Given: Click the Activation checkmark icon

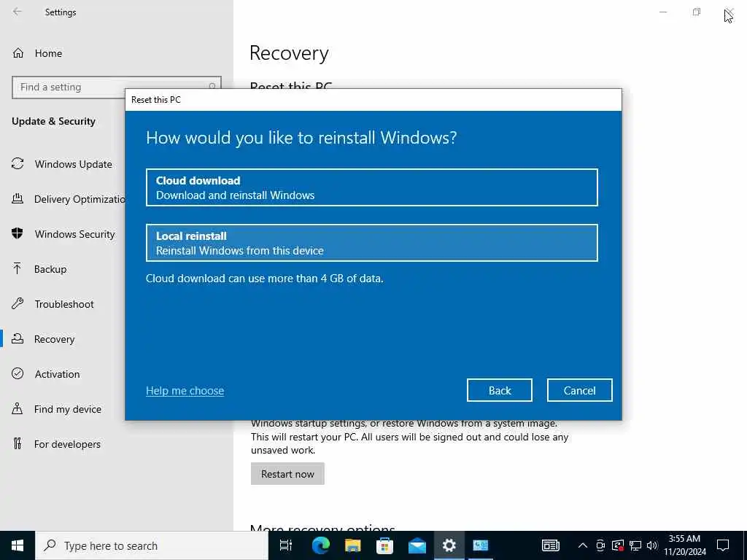Looking at the screenshot, I should click(18, 373).
